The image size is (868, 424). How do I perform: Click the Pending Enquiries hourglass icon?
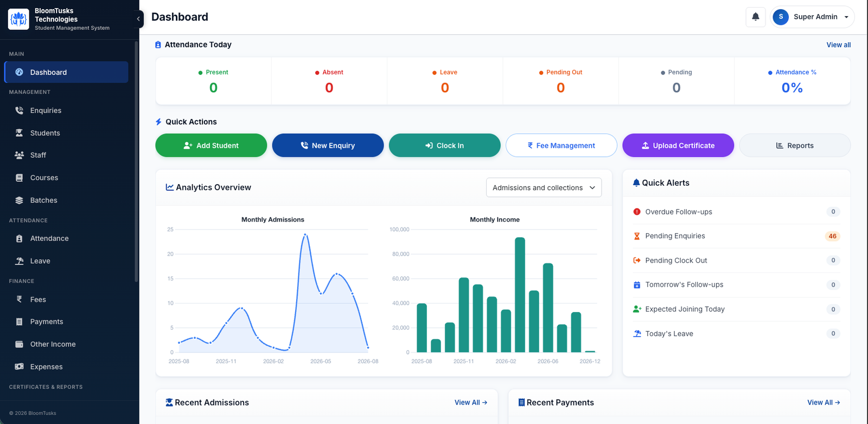click(637, 236)
